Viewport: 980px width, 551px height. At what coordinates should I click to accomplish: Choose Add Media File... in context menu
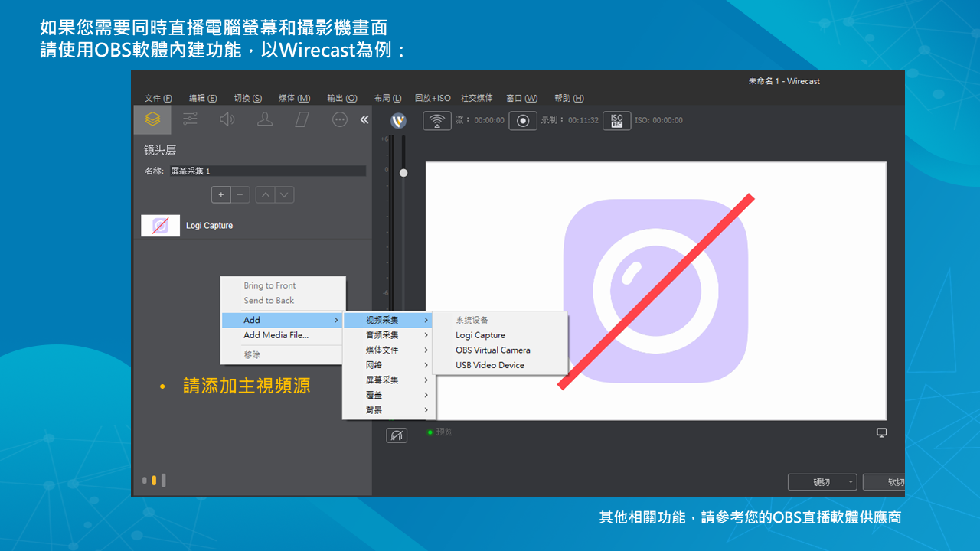pyautogui.click(x=283, y=335)
